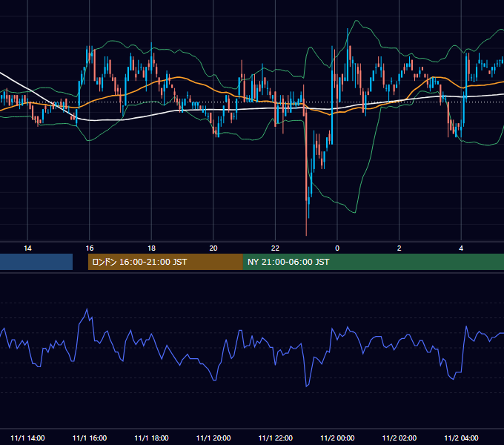
Task: Click the 22 hour axis label
Action: pyautogui.click(x=275, y=248)
